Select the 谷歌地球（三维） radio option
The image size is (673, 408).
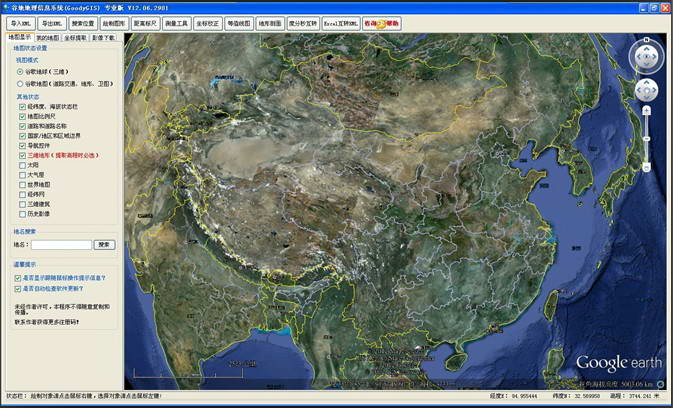[20, 72]
